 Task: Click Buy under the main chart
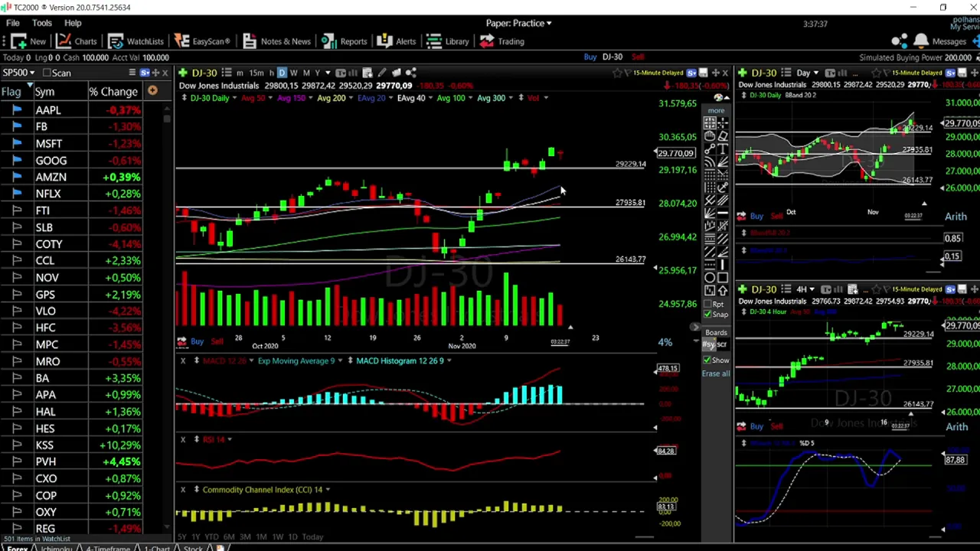click(197, 341)
